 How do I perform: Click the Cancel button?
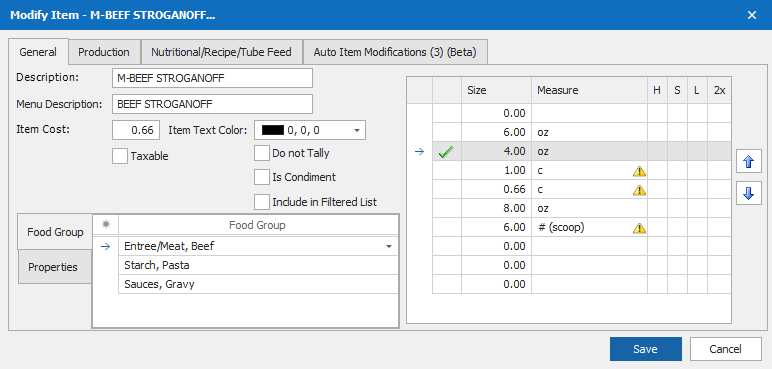pyautogui.click(x=725, y=349)
